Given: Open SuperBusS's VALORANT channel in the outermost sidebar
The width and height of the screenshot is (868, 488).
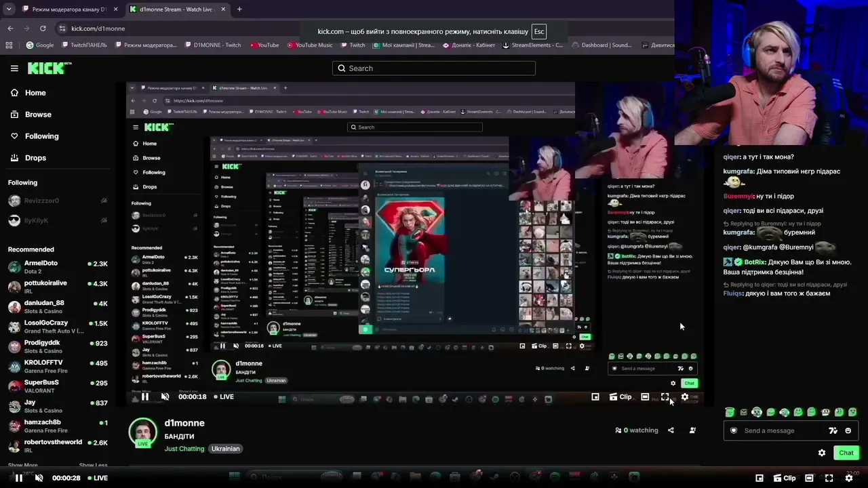Looking at the screenshot, I should [58, 386].
